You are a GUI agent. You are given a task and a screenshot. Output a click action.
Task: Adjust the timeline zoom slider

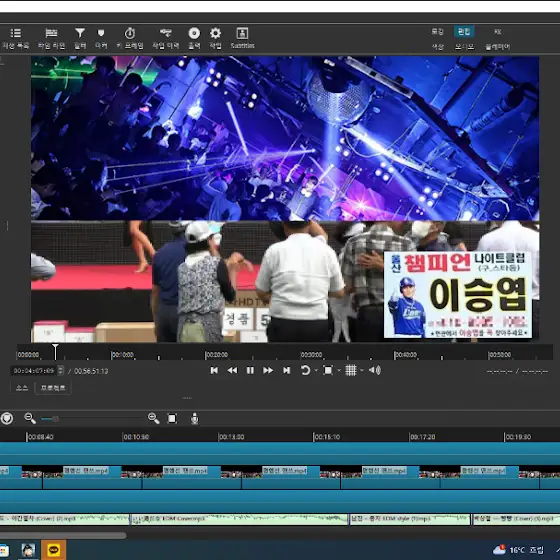91,419
